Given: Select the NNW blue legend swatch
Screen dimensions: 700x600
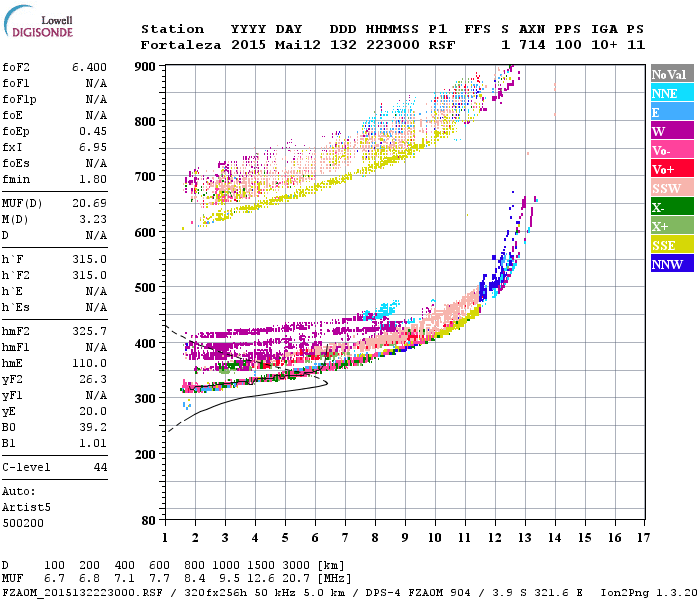Looking at the screenshot, I should coord(672,263).
